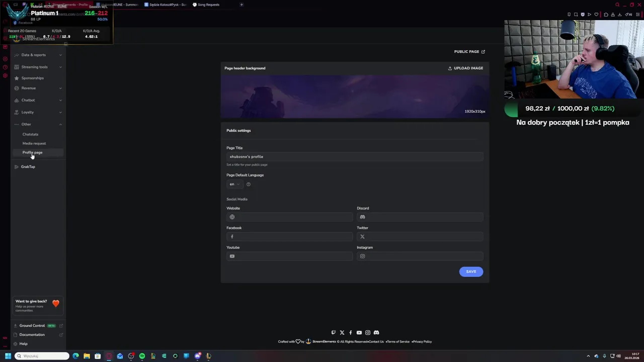
Task: Click the Facebook input field
Action: [290, 237]
